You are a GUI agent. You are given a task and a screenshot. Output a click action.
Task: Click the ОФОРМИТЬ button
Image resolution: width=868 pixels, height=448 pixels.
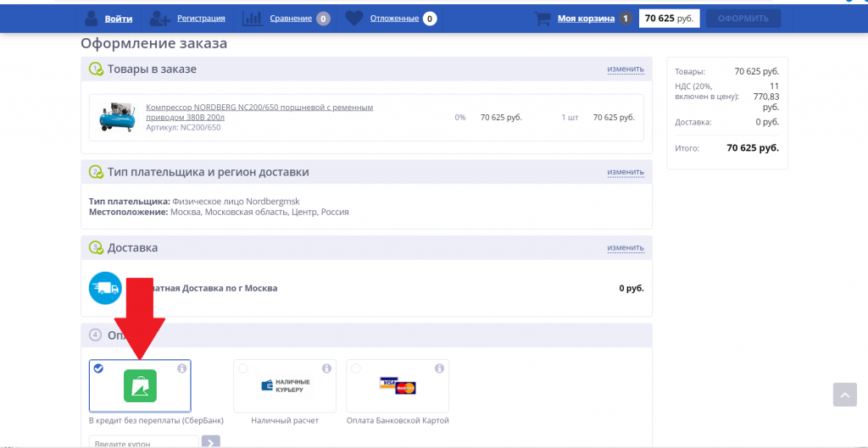pos(743,19)
